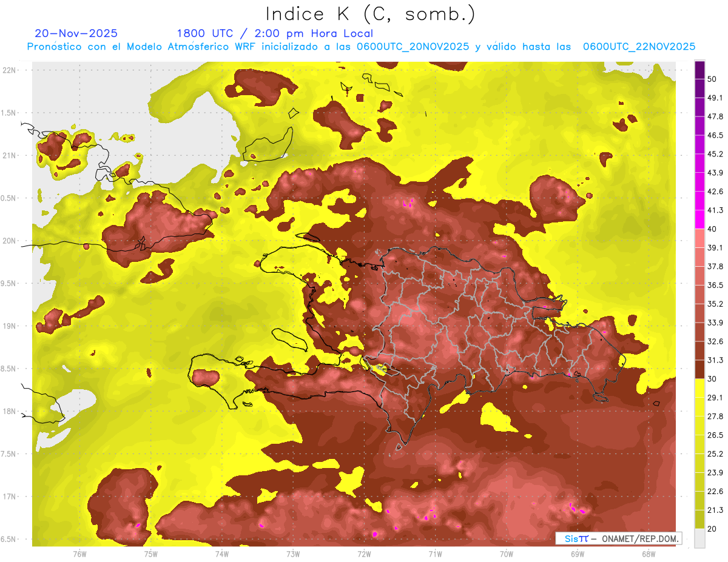The width and height of the screenshot is (728, 562).
Task: Click the '9.5N' latitude axis label
Action: click(x=9, y=283)
